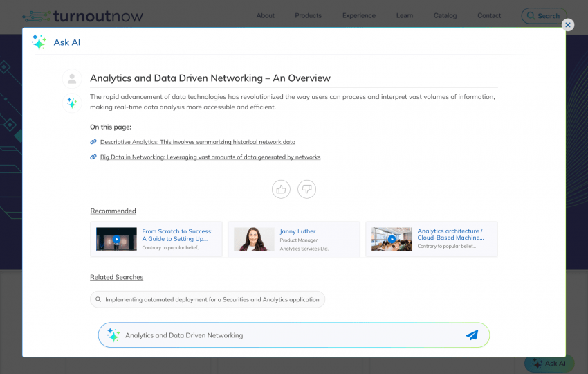The image size is (588, 374).
Task: Click the link icon beside Descriptive Analytics
Action: [x=93, y=142]
